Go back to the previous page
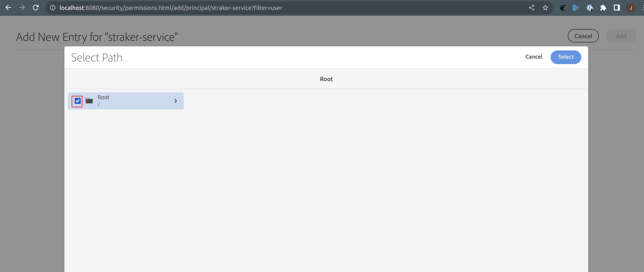The height and width of the screenshot is (272, 644). (x=9, y=7)
